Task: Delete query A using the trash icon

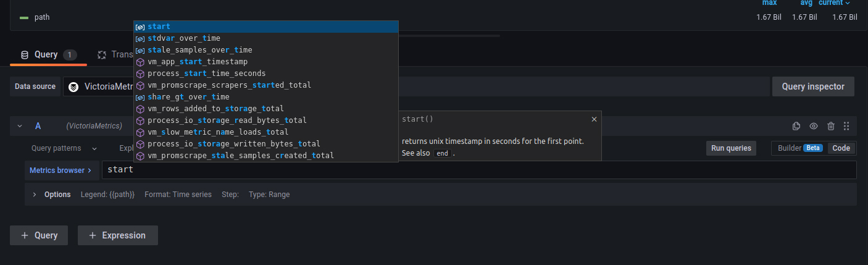Action: [x=831, y=126]
